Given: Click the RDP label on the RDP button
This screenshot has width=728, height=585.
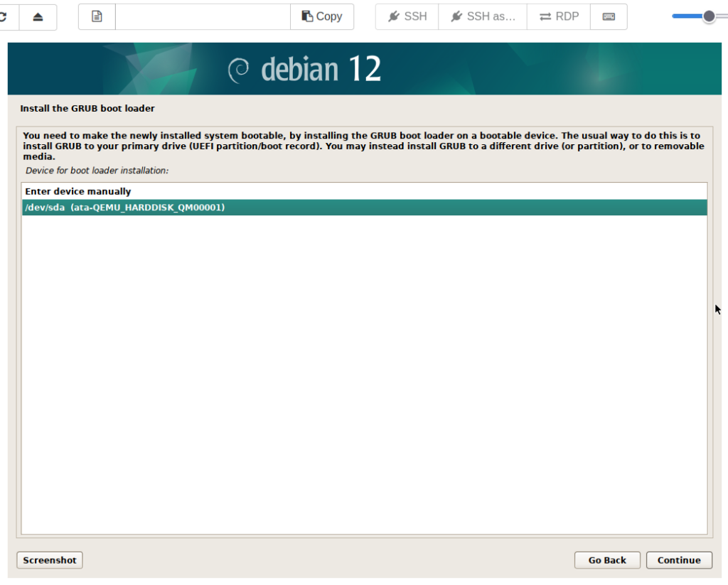Looking at the screenshot, I should pos(567,16).
